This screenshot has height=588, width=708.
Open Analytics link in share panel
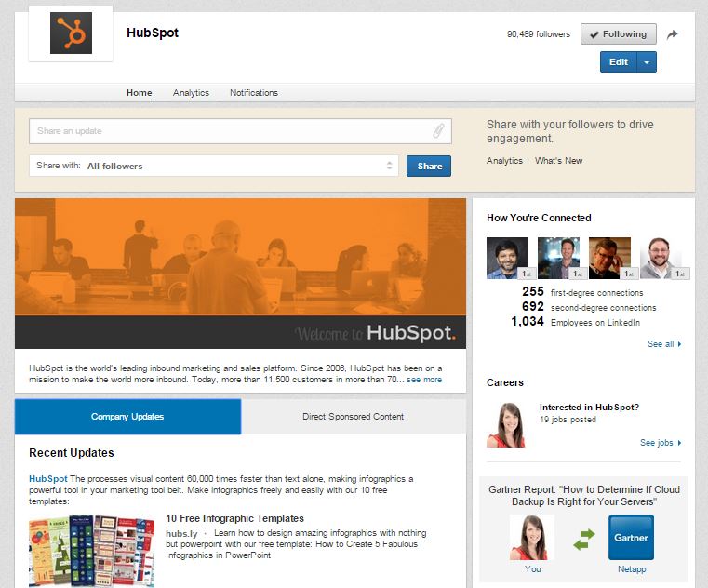tap(504, 161)
